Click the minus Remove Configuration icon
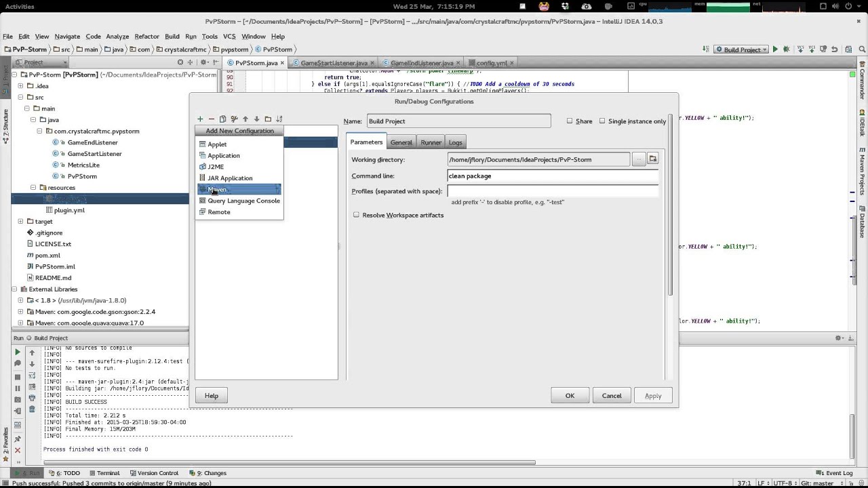The width and height of the screenshot is (868, 488). [x=211, y=119]
